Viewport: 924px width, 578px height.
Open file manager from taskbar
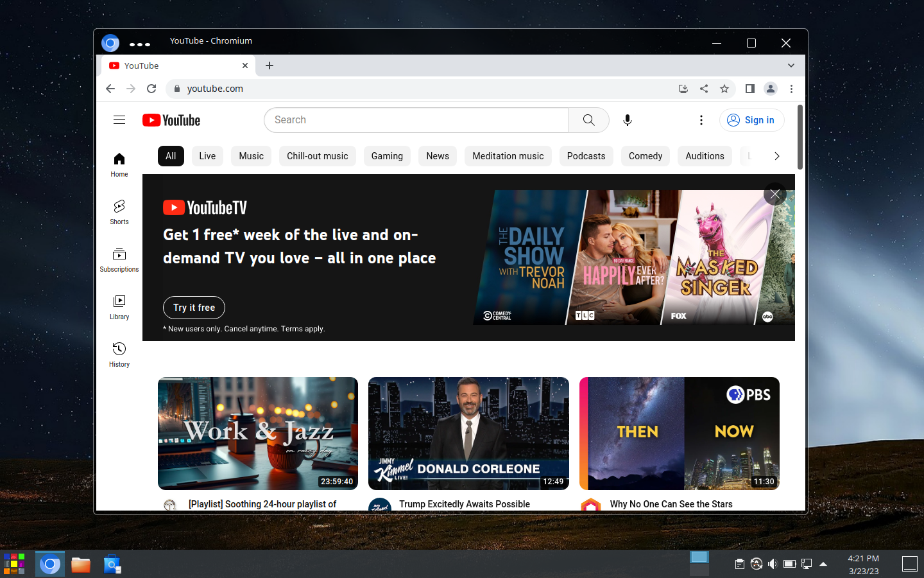click(81, 565)
